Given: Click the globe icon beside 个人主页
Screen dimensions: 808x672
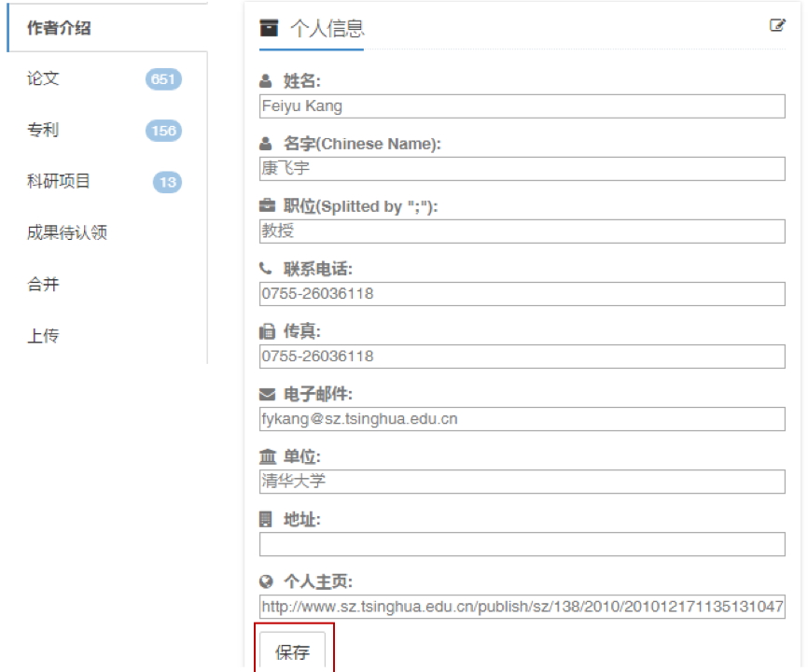Looking at the screenshot, I should pos(267,581).
